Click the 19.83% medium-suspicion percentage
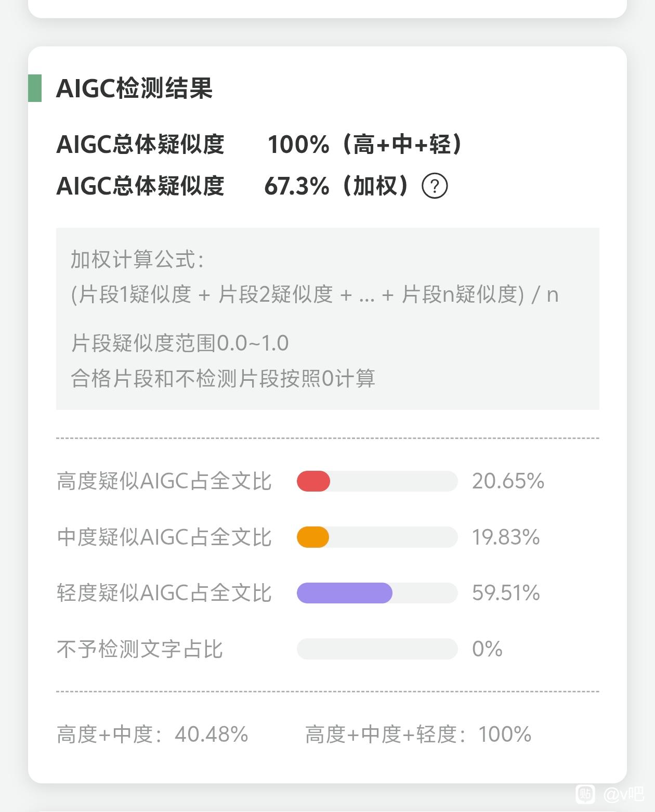 click(506, 537)
